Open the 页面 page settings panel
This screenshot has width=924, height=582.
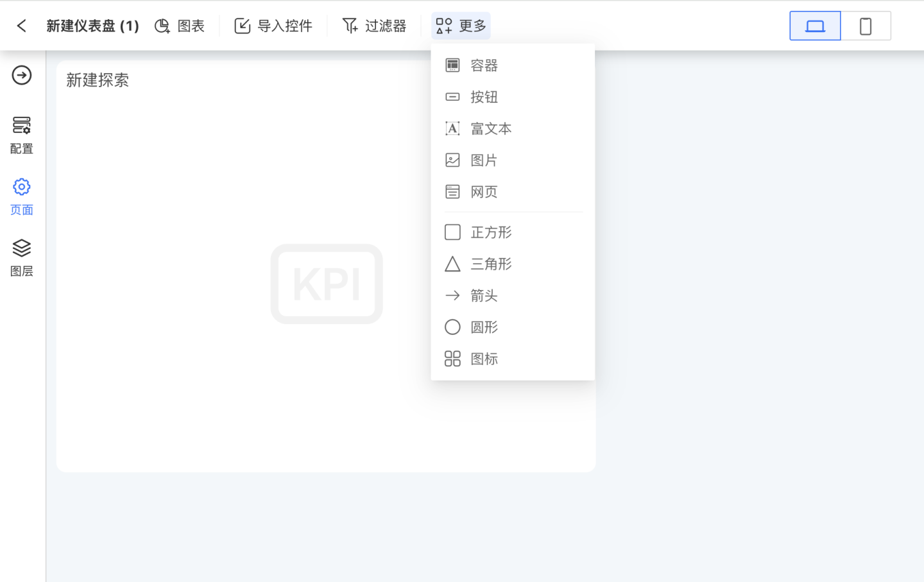click(x=22, y=196)
